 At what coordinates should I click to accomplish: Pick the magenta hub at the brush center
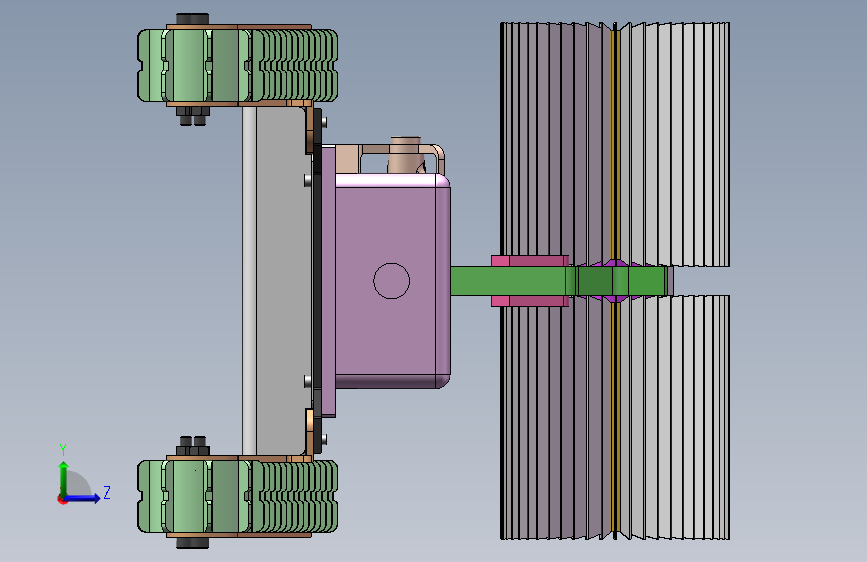(615, 281)
